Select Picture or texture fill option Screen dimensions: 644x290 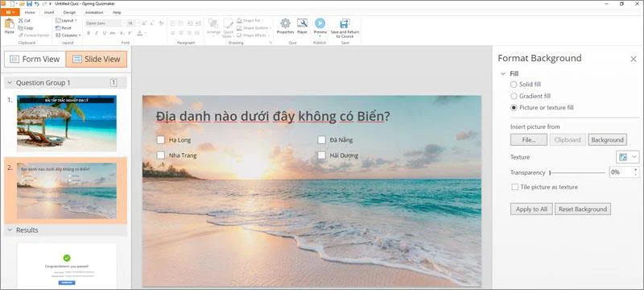point(514,108)
